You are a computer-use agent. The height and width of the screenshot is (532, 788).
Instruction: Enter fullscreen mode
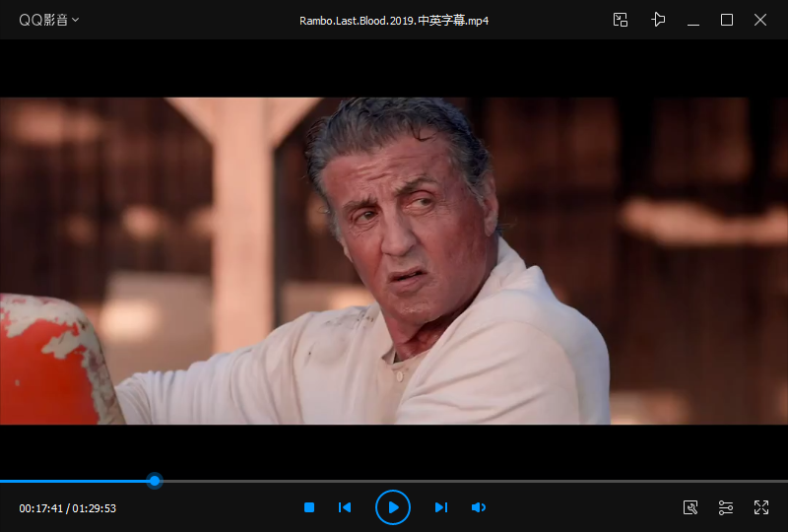pyautogui.click(x=760, y=507)
